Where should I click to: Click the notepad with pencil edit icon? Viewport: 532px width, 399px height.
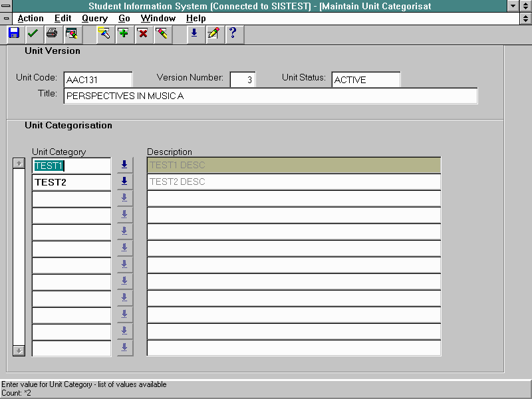[x=213, y=33]
